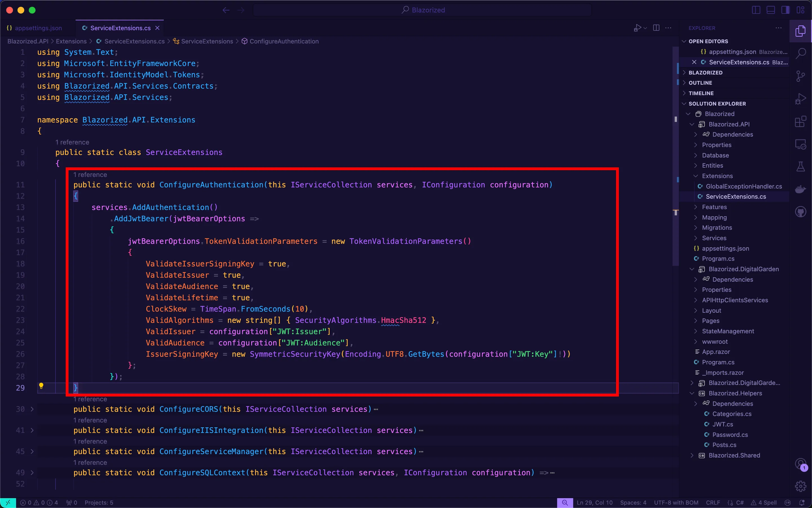The height and width of the screenshot is (508, 812).
Task: Change encoding UTF-8 with BOM
Action: 676,503
